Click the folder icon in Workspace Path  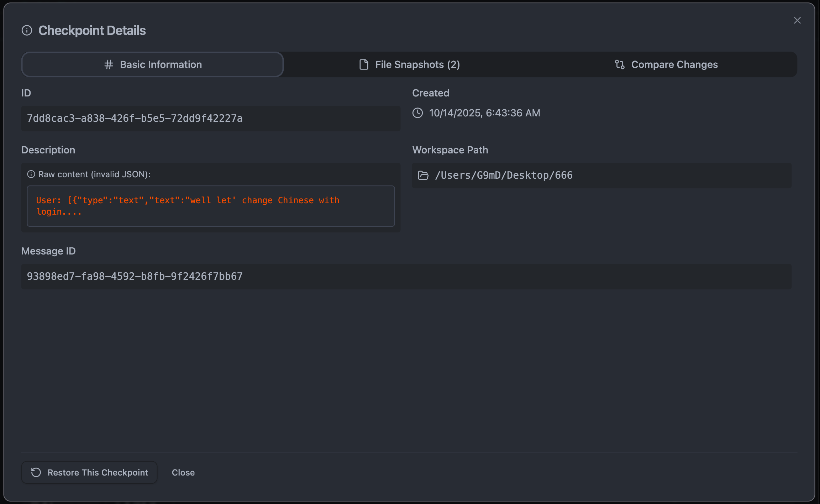pyautogui.click(x=423, y=175)
